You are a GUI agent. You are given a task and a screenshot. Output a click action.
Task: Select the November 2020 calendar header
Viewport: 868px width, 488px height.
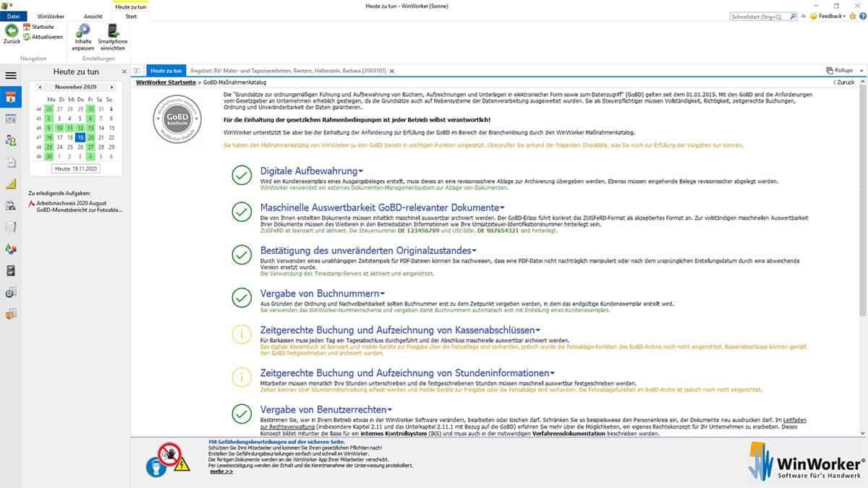(75, 87)
